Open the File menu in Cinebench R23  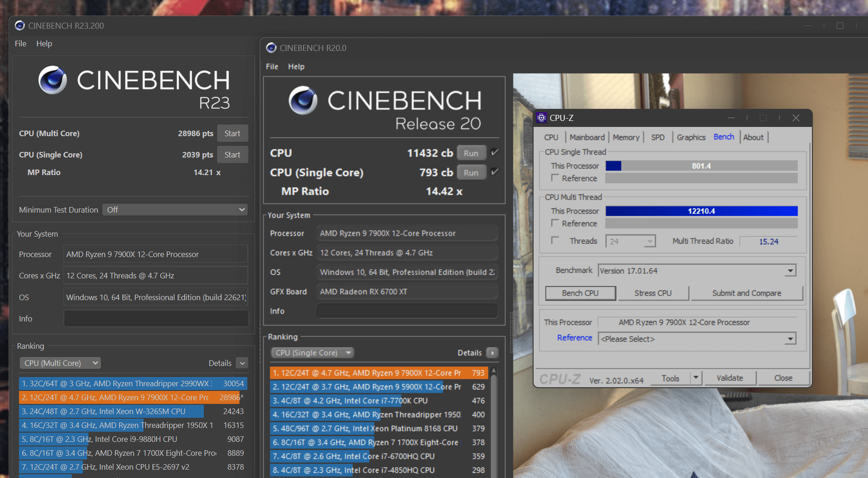(x=20, y=44)
